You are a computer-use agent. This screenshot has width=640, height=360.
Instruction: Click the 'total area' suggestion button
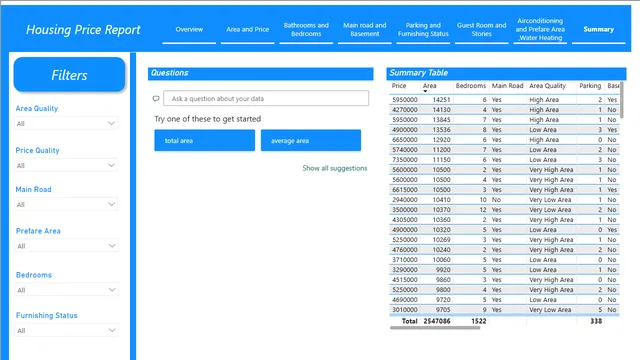[204, 140]
